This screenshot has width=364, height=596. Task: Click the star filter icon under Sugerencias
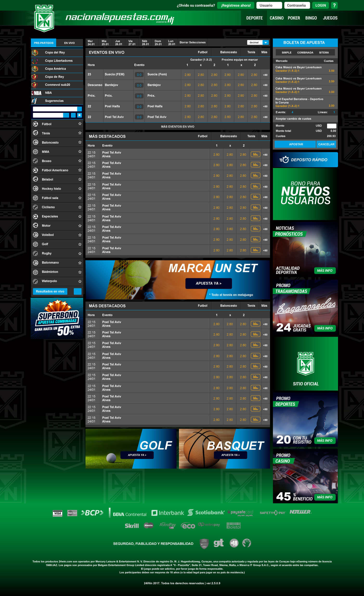click(80, 115)
